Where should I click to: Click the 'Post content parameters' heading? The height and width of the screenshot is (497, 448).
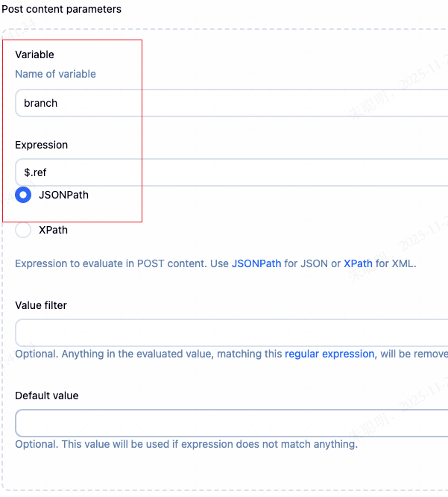(61, 9)
